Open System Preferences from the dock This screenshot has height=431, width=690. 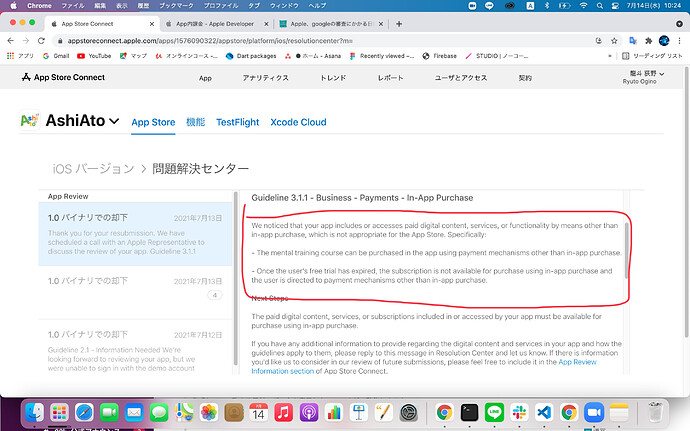click(x=409, y=413)
